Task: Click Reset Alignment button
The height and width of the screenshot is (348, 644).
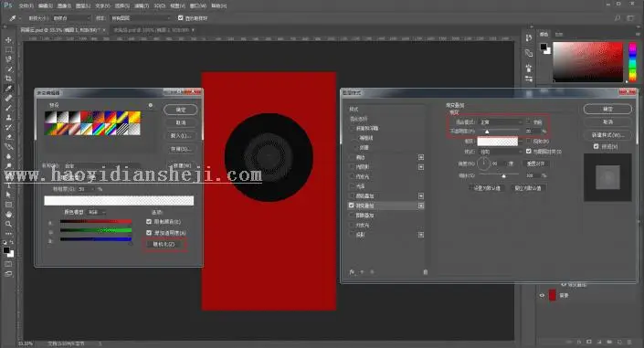Action: (x=535, y=163)
